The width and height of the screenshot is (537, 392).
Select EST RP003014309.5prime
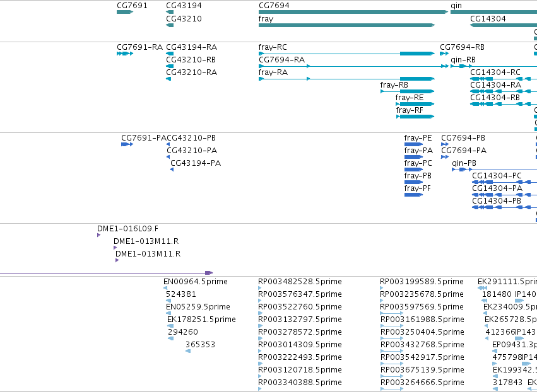[300, 345]
